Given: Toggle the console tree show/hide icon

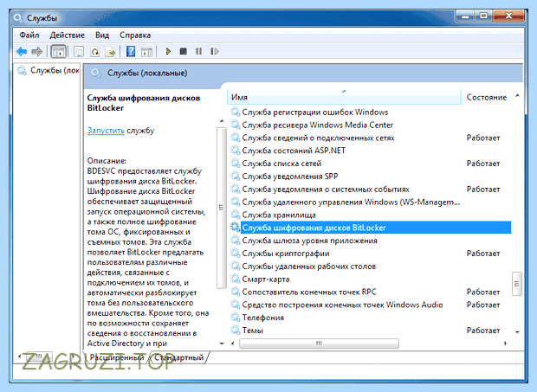Looking at the screenshot, I should tap(59, 52).
